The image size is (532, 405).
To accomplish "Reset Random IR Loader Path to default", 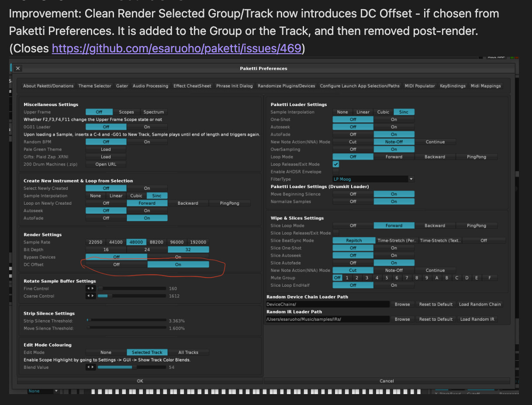I will [x=436, y=319].
